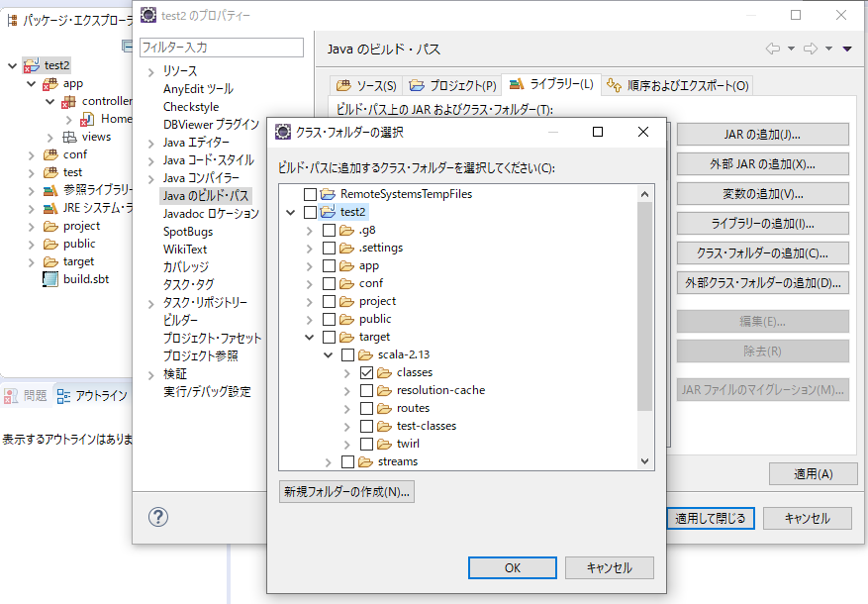The image size is (868, 604).
Task: Select the ライブラリー(L) tab
Action: coord(551,83)
